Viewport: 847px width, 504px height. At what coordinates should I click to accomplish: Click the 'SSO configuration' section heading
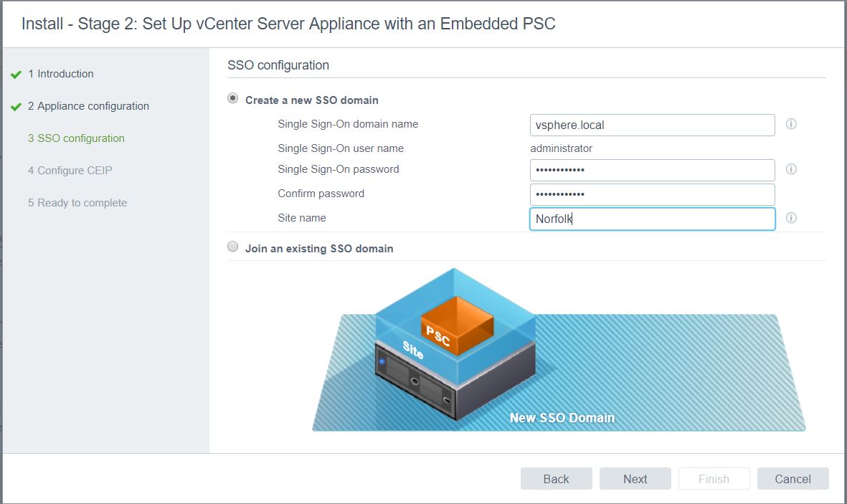point(278,65)
